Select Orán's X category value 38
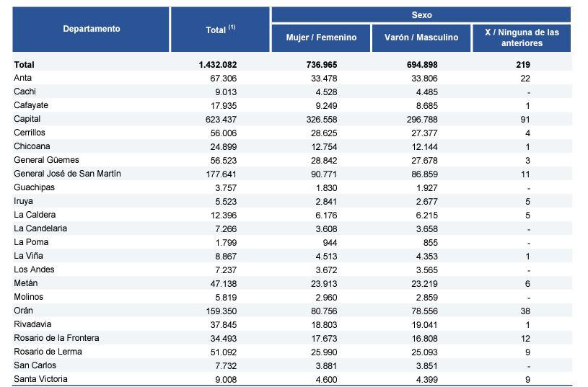This screenshot has height=387, width=588. (x=525, y=311)
